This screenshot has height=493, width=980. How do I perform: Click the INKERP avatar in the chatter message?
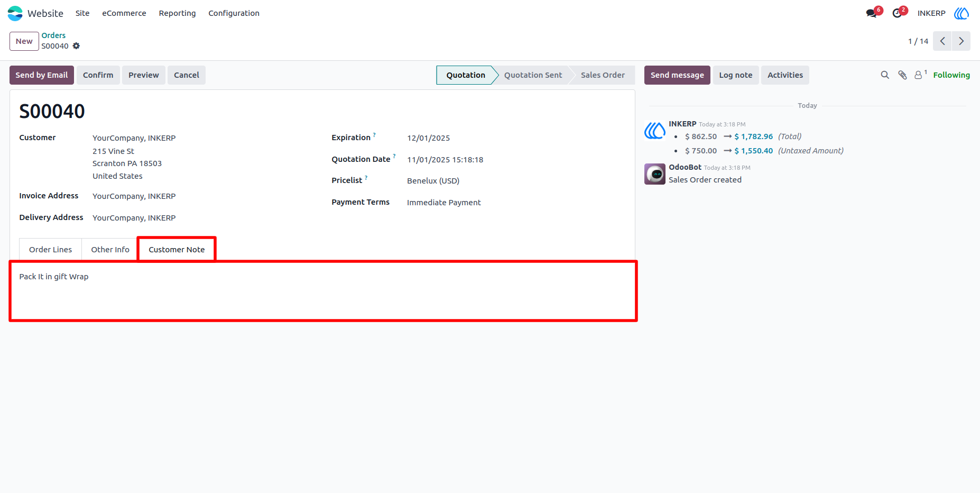tap(654, 130)
